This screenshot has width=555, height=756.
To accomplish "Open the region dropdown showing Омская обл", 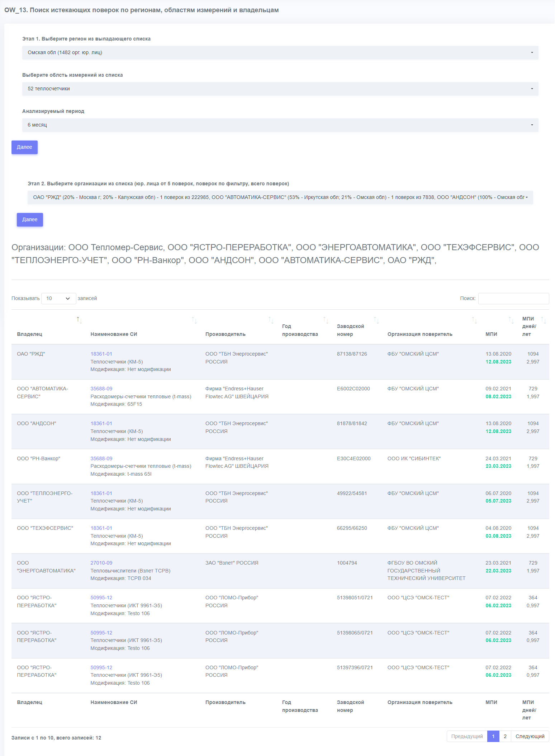I will pos(280,53).
